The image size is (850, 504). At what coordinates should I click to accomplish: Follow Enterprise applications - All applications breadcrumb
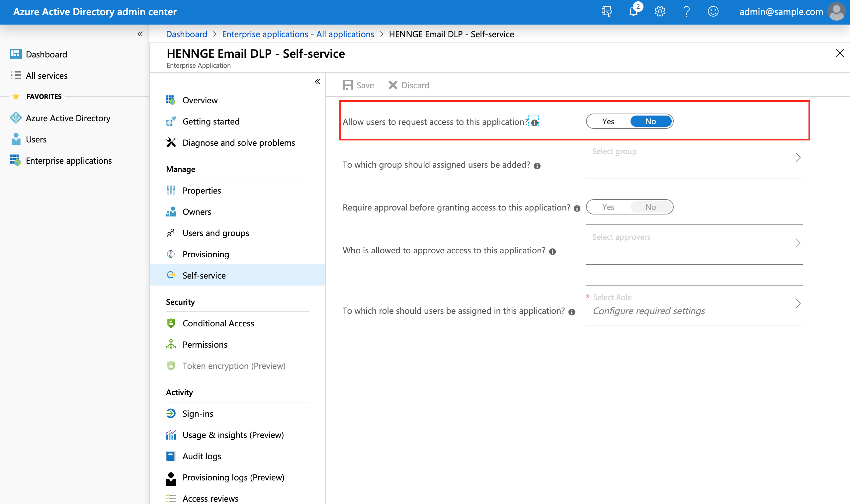(298, 34)
